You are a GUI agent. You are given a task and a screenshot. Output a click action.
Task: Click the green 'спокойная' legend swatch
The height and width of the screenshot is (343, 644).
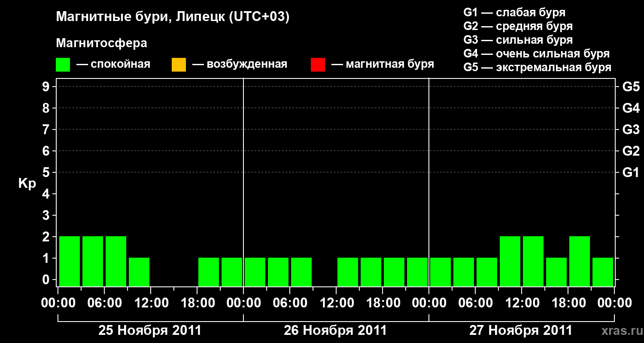63,65
